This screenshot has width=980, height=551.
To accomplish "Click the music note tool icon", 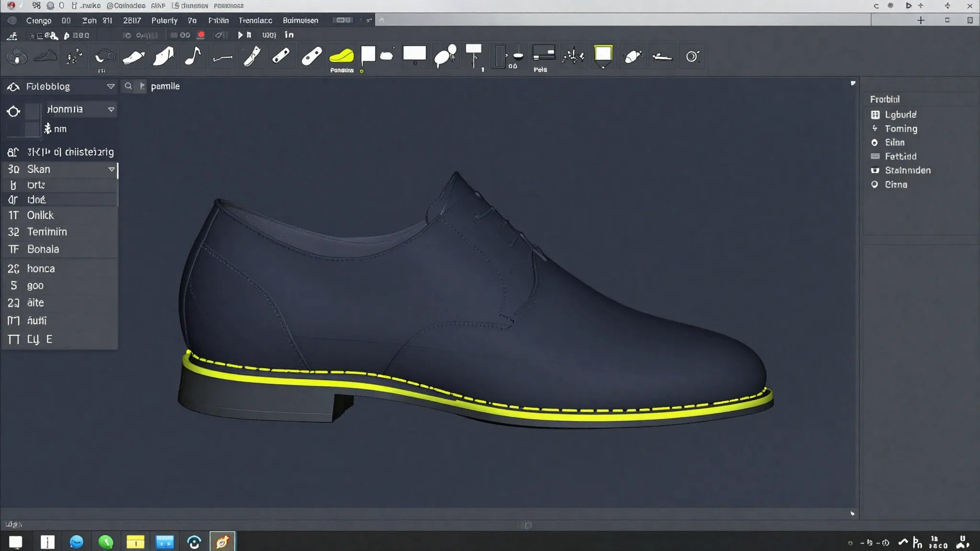I will click(193, 56).
